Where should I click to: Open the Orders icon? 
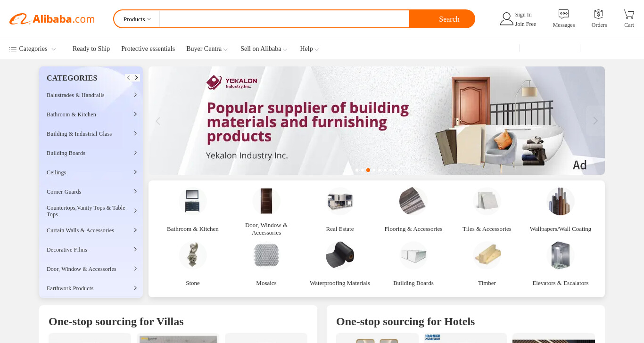point(599,14)
